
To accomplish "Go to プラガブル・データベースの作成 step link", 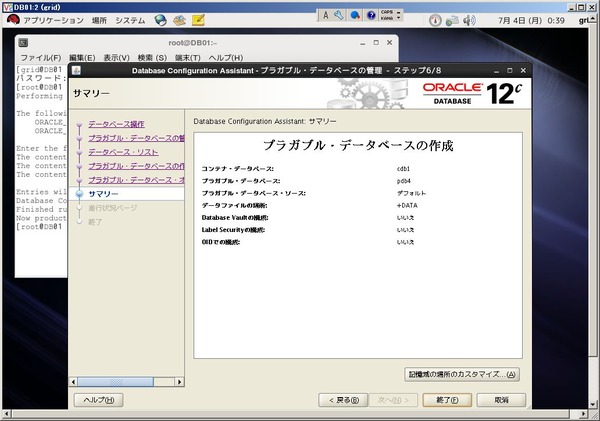I will [x=136, y=166].
